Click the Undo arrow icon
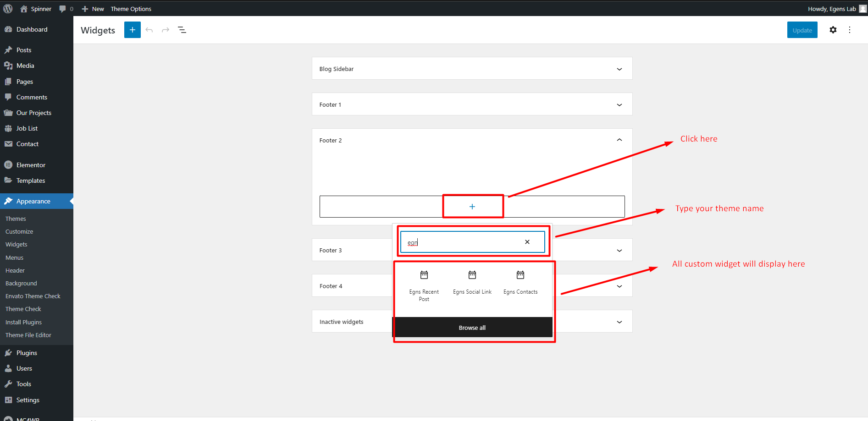 click(x=149, y=30)
